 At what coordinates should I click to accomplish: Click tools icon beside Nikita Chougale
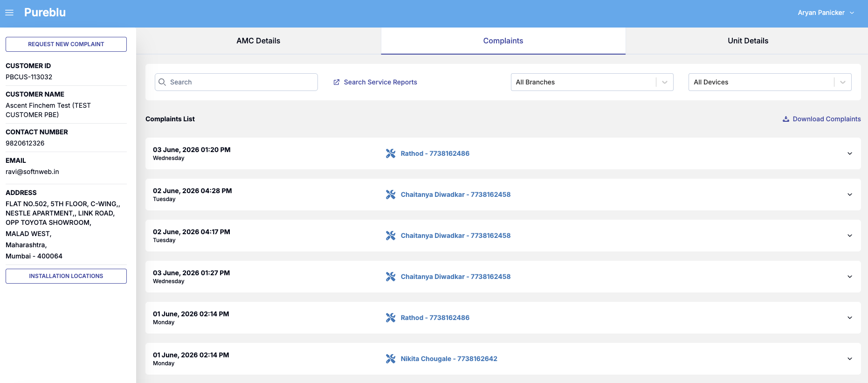[391, 359]
